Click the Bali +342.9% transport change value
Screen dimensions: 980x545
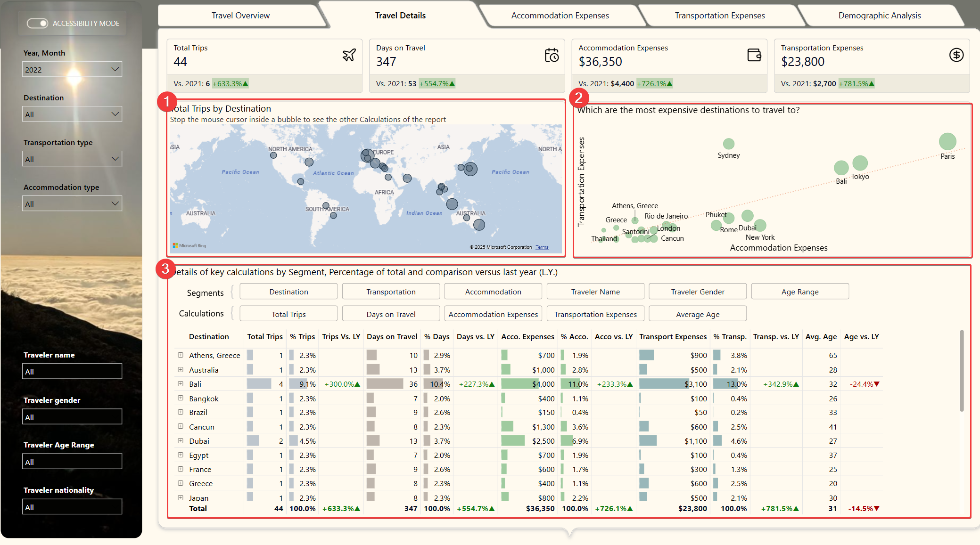tap(781, 384)
